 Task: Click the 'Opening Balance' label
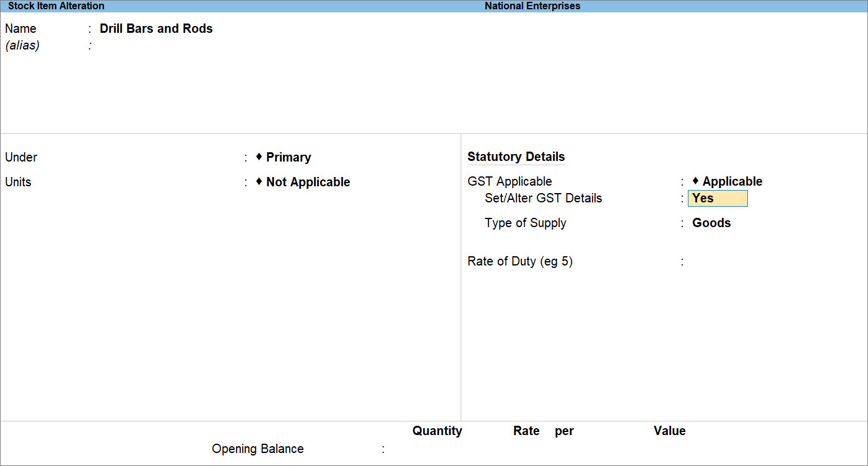point(258,449)
